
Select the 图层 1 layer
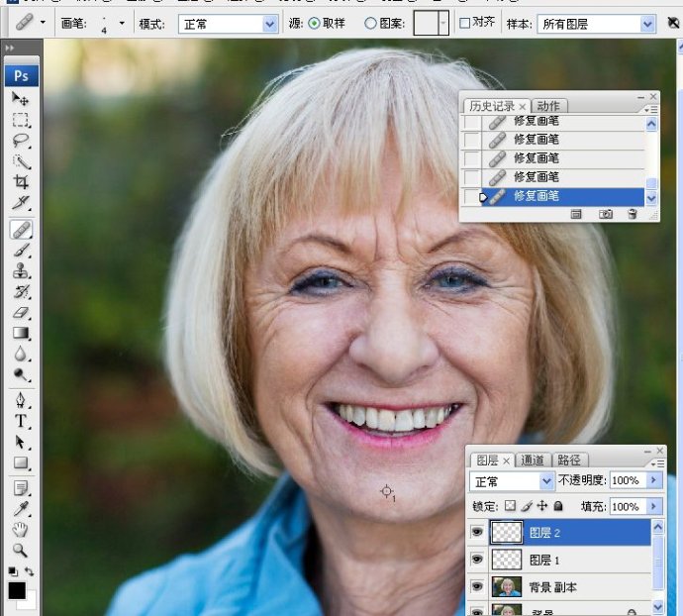click(x=570, y=560)
